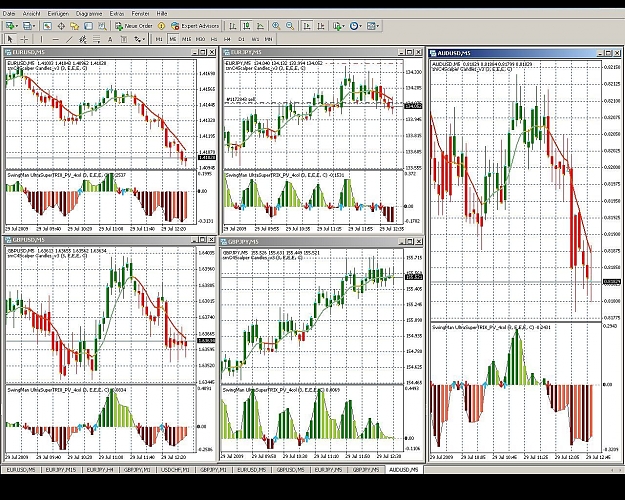Show the Market Watch window
Image resolution: width=625 pixels, height=500 pixels.
click(x=47, y=26)
